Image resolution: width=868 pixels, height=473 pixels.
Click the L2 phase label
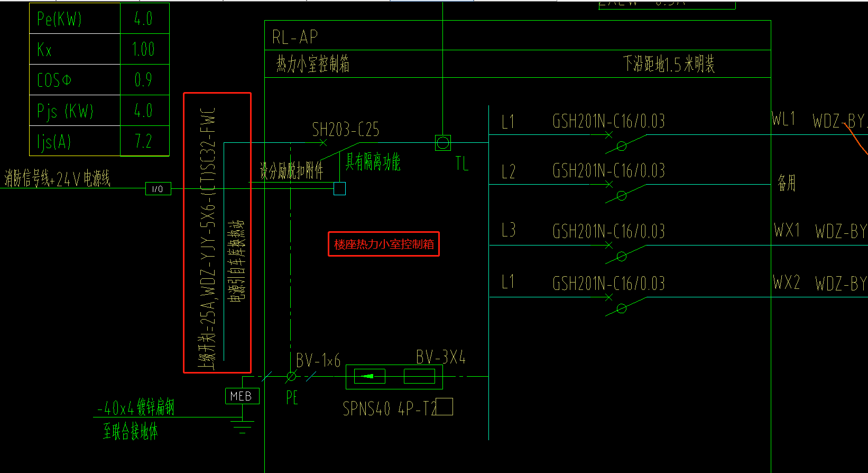[508, 171]
